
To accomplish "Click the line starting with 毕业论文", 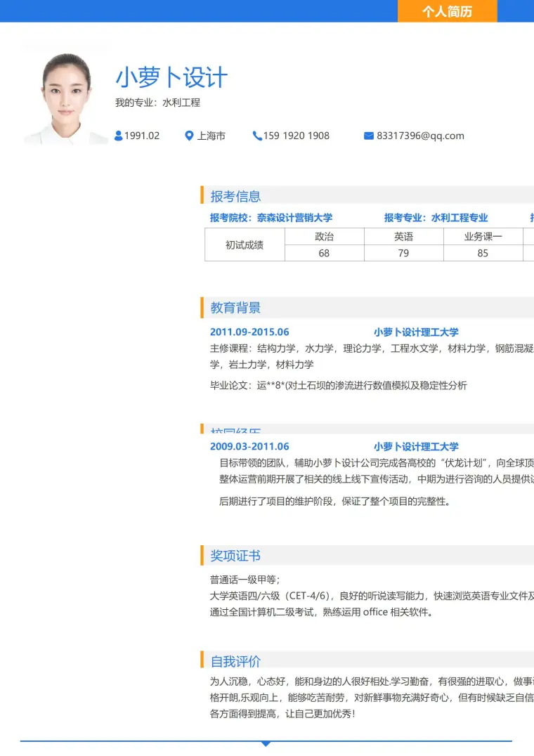I will [339, 385].
